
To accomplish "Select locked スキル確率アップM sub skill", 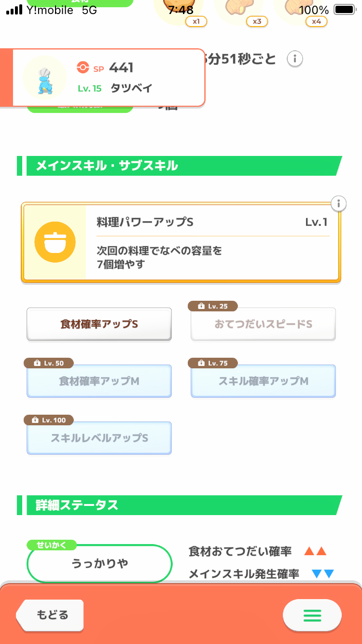I will [263, 381].
